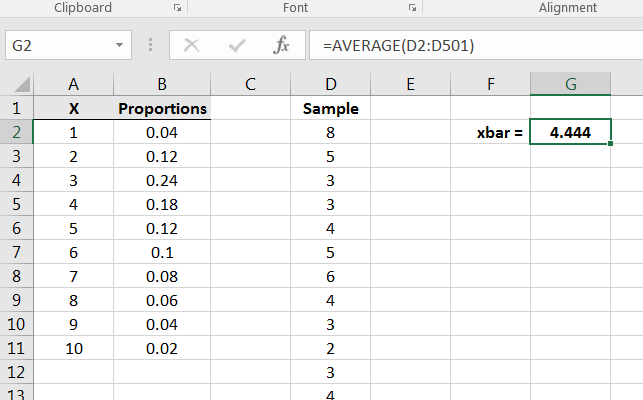
Task: Click the cell with proportion 0.24
Action: [x=162, y=180]
